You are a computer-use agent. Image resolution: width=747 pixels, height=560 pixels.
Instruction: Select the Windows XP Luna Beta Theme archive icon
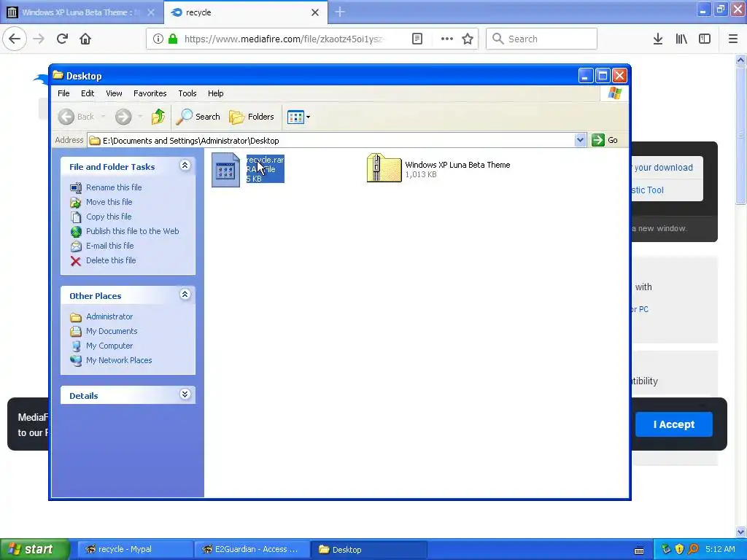(x=384, y=168)
